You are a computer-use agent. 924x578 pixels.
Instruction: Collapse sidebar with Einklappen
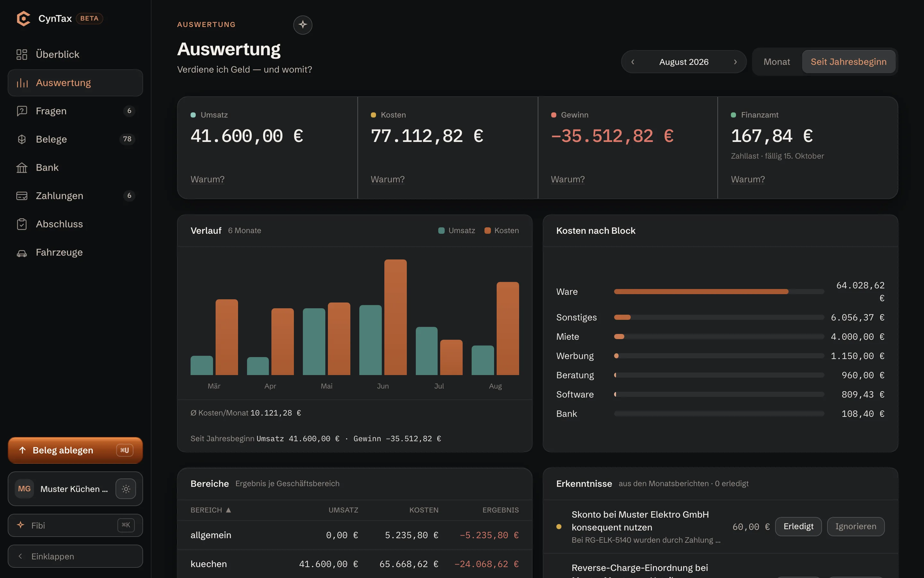click(75, 556)
